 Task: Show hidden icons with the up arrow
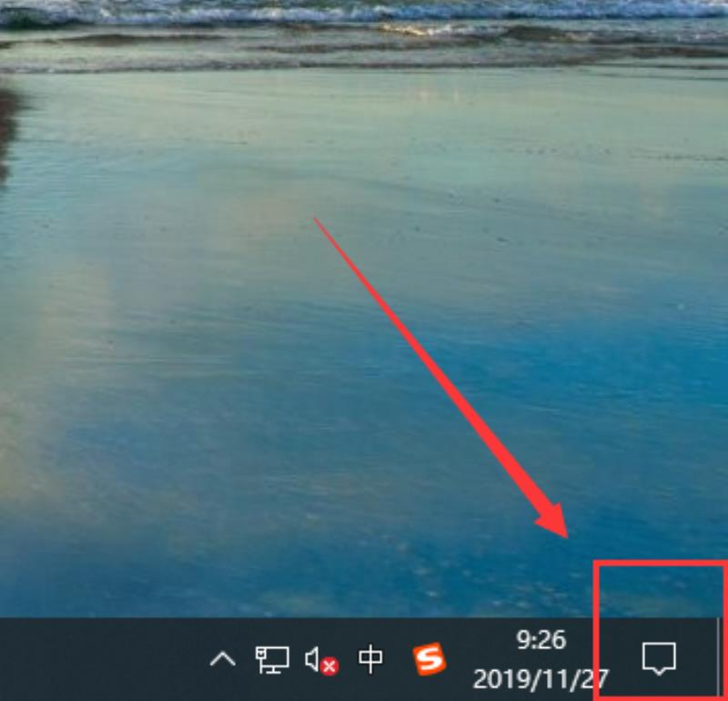click(223, 659)
